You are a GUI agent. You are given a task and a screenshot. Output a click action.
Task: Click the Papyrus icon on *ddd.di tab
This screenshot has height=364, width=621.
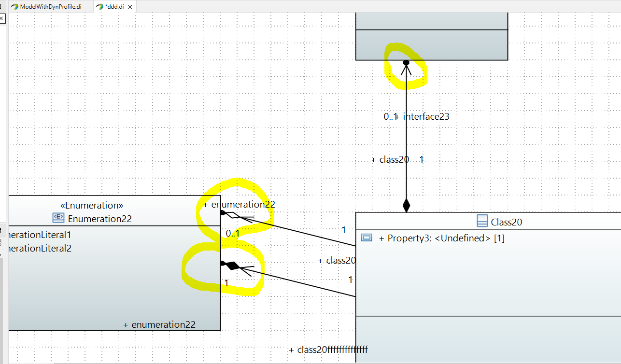point(100,7)
